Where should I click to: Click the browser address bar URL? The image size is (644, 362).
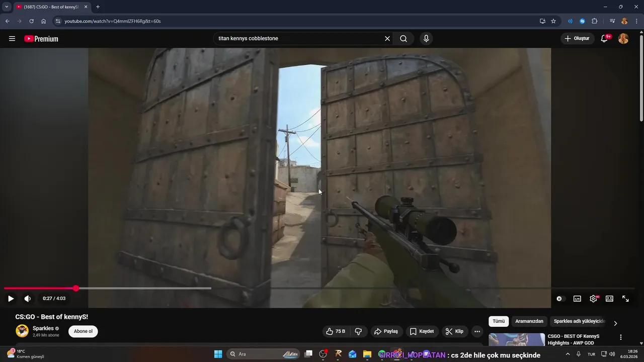(x=113, y=21)
